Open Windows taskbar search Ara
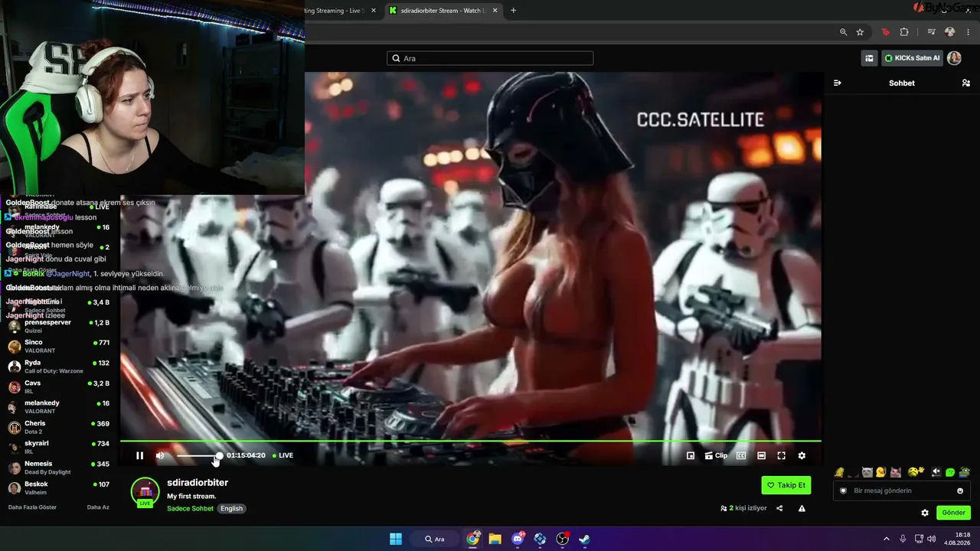Screen dimensions: 980x551 point(435,539)
